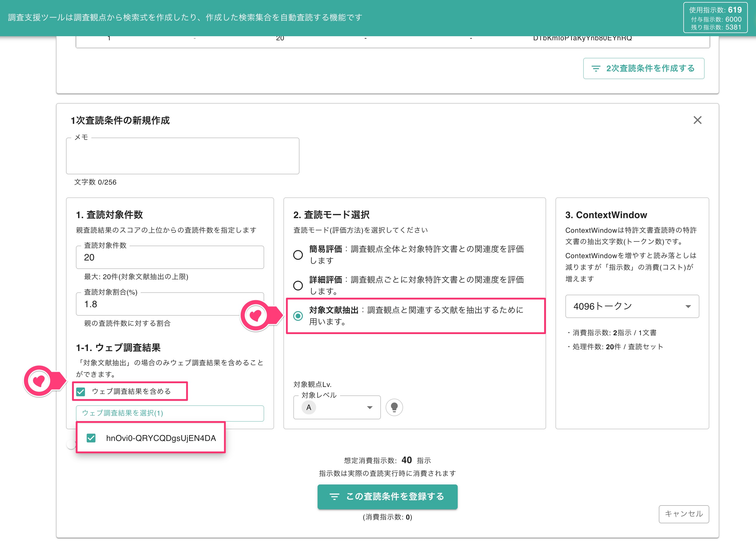Click the text 文字数 0/256

coord(95,182)
